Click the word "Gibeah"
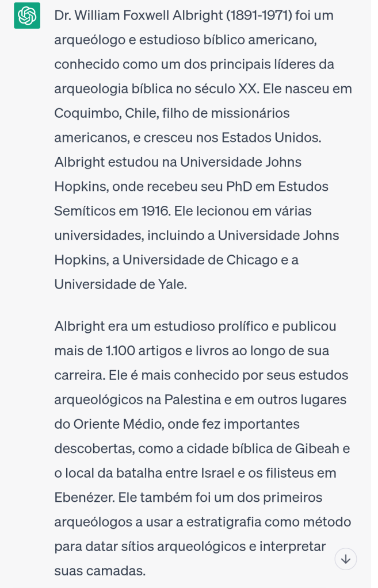 click(x=321, y=449)
